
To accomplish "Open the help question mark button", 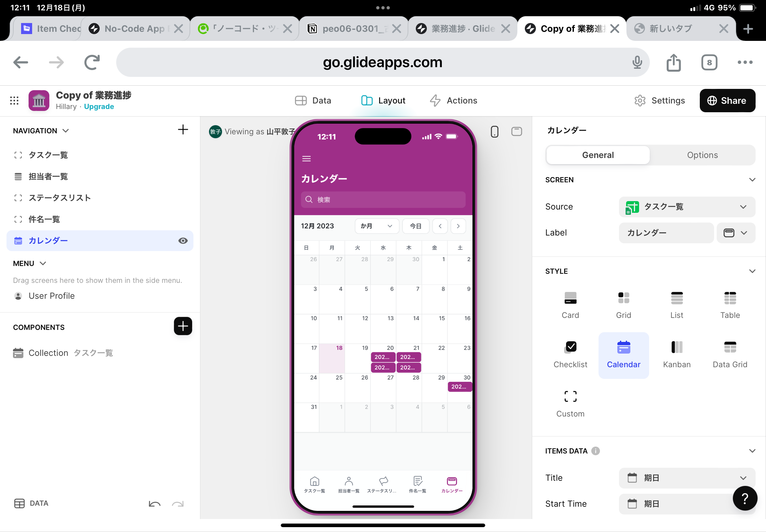I will (x=745, y=498).
